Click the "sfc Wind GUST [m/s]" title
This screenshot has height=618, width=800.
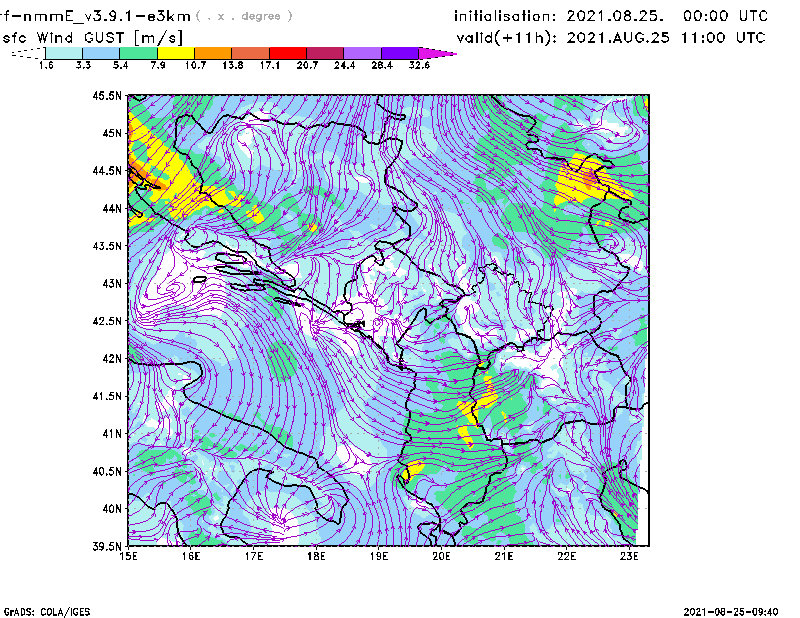click(92, 38)
